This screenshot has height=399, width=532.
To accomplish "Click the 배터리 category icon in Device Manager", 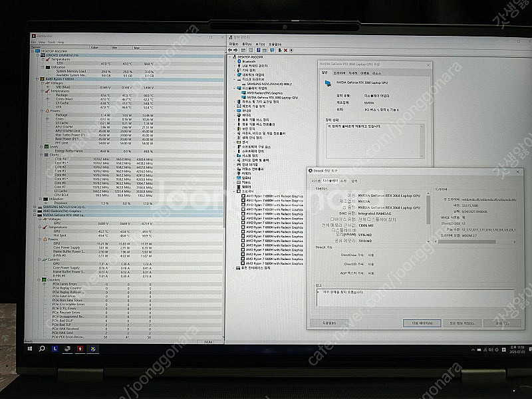I will [x=239, y=115].
